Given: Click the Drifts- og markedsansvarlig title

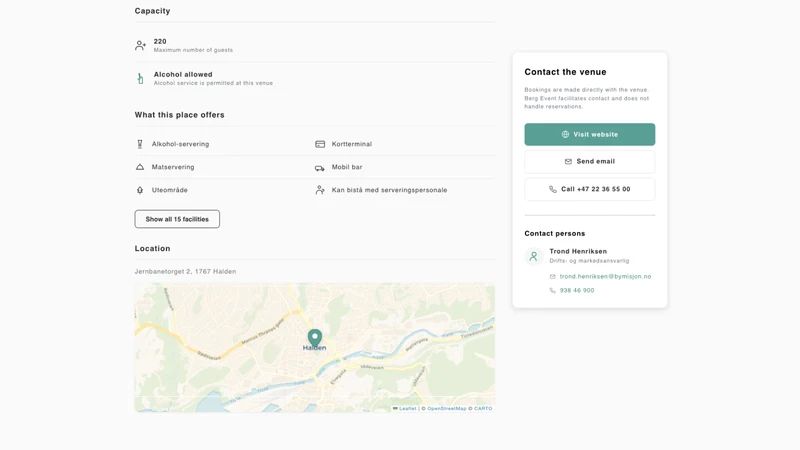Looking at the screenshot, I should pyautogui.click(x=589, y=261).
